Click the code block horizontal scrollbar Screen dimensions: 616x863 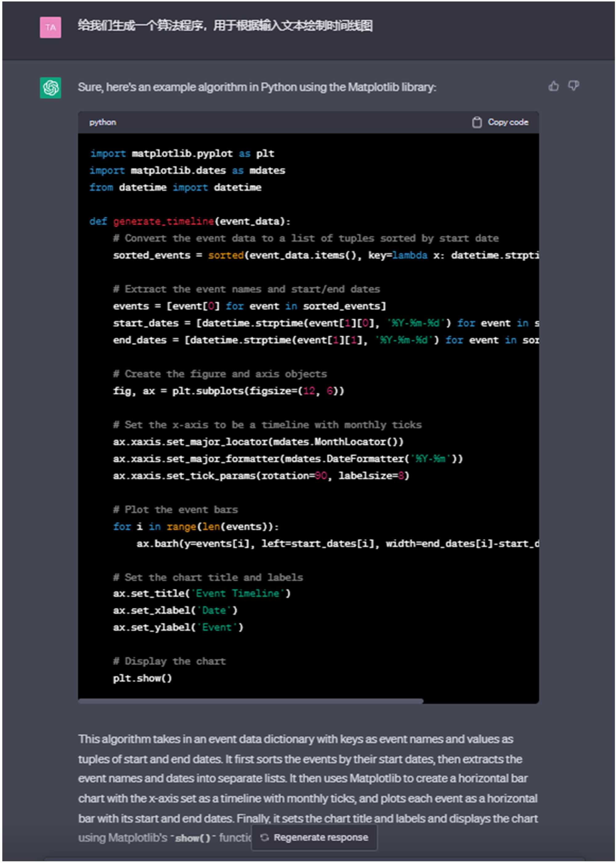250,701
